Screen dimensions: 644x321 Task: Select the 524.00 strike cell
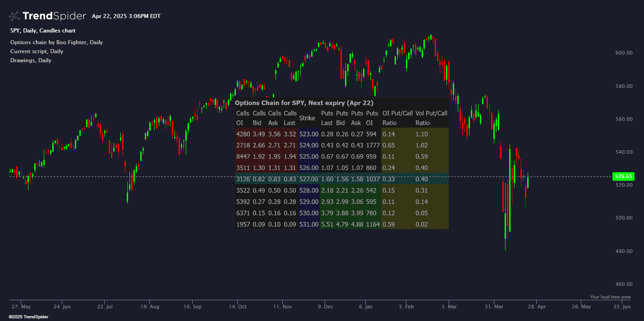309,145
